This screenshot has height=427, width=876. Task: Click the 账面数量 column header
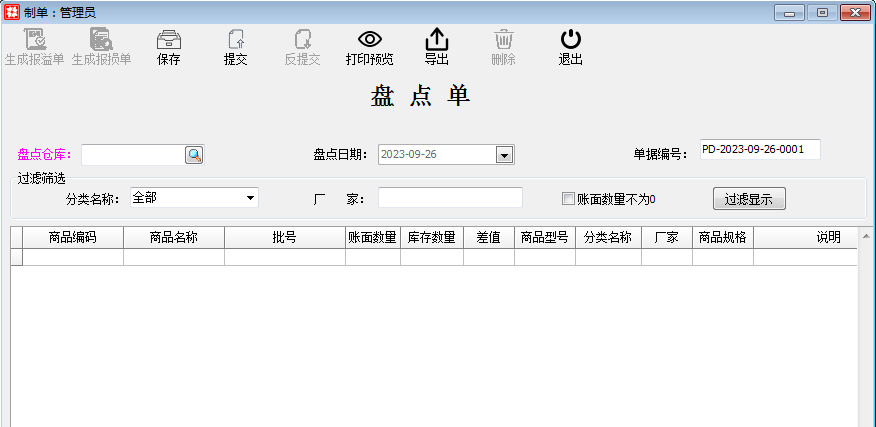[372, 238]
